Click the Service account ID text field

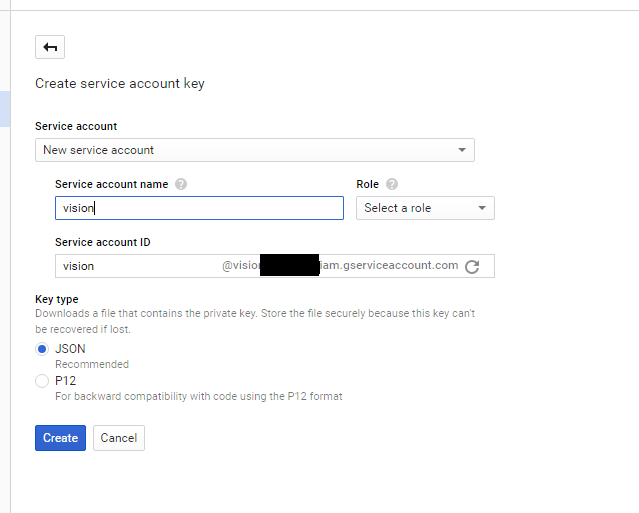[135, 266]
